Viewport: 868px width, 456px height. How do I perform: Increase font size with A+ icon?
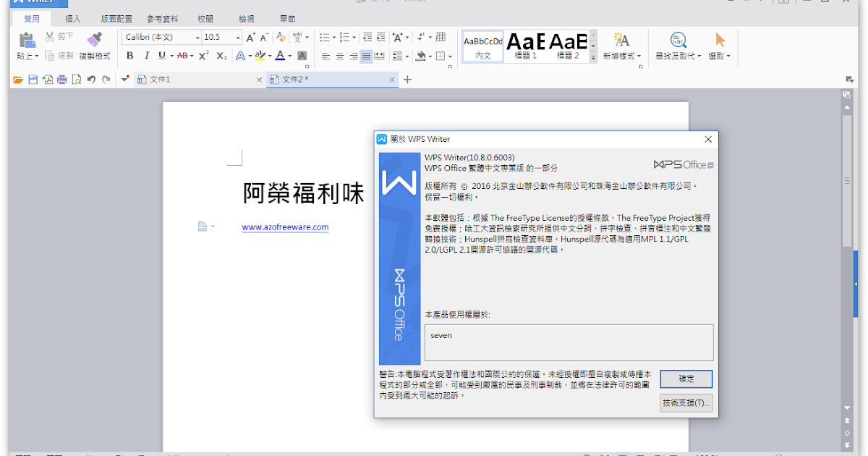251,37
